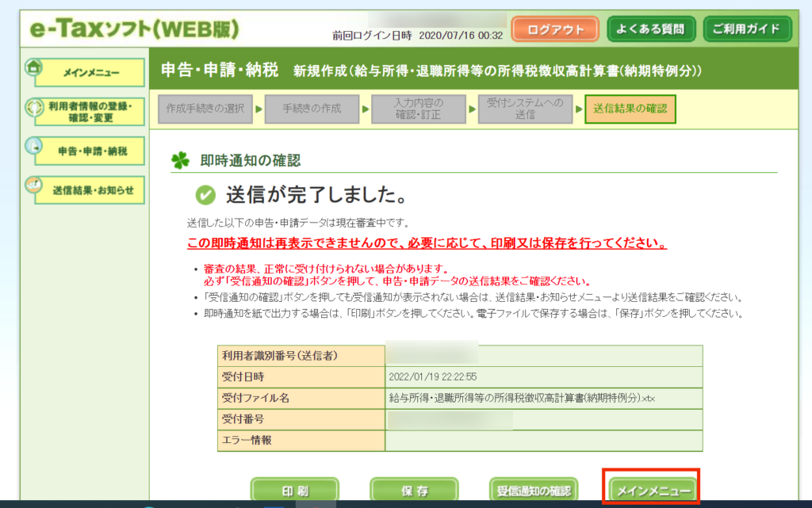Click the house icon beside メインメニュー in sidebar
The width and height of the screenshot is (812, 508).
click(34, 67)
